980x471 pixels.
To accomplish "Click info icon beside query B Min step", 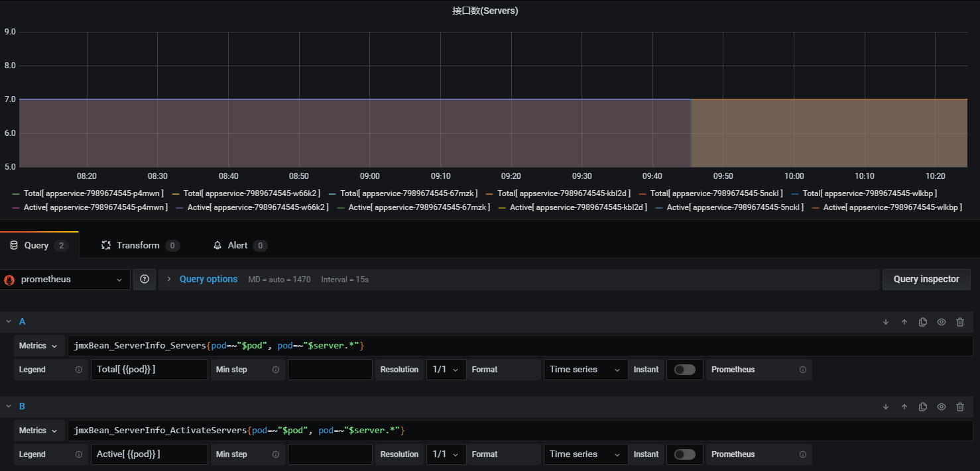I will tap(276, 454).
